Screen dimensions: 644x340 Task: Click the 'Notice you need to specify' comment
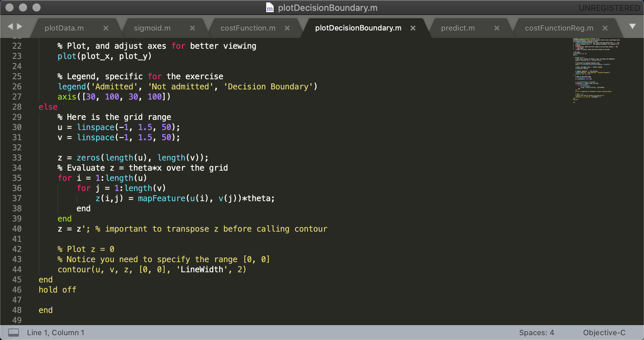click(164, 259)
